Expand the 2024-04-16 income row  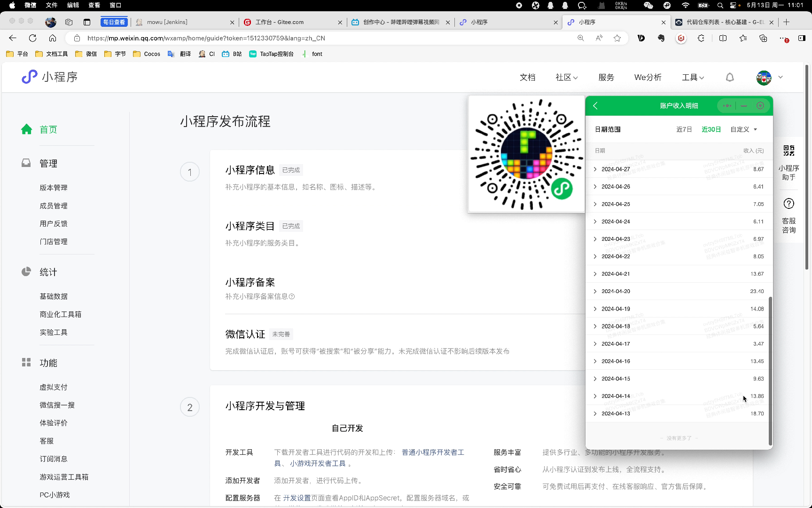679,361
